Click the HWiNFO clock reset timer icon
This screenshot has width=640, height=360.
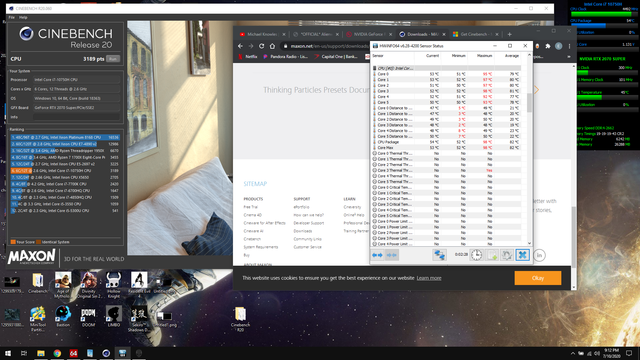tap(476, 255)
